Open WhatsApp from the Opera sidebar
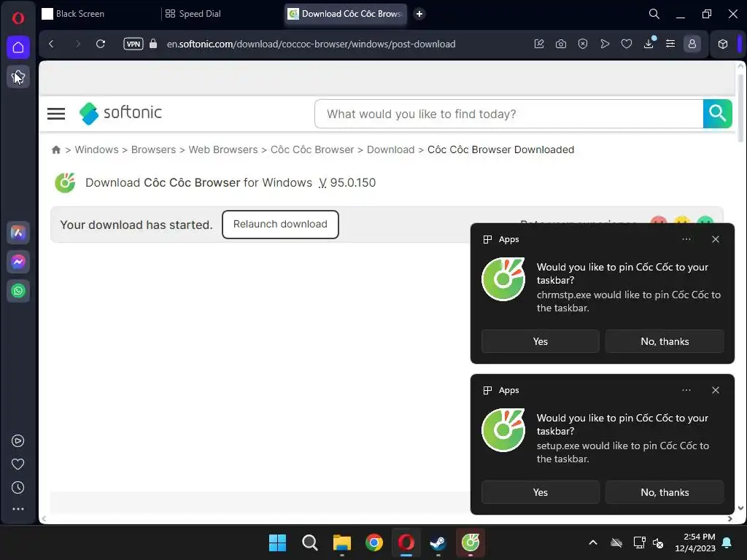This screenshot has height=560, width=747. coord(18,291)
